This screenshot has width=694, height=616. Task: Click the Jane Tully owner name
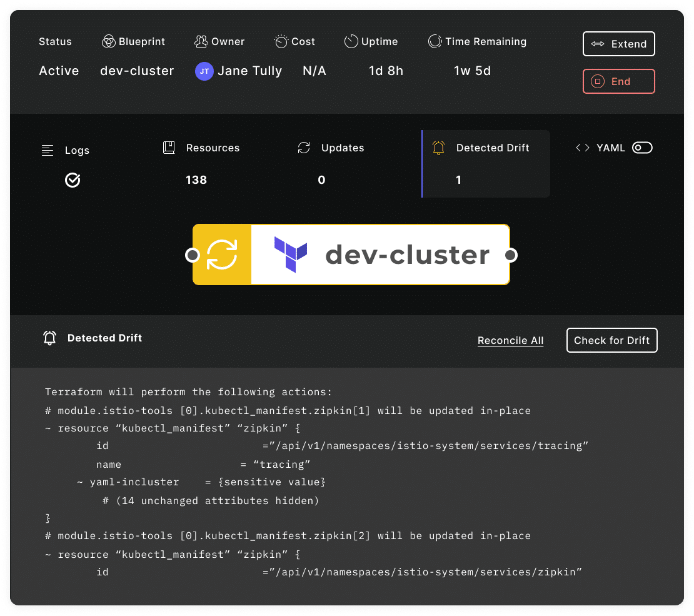click(x=249, y=71)
